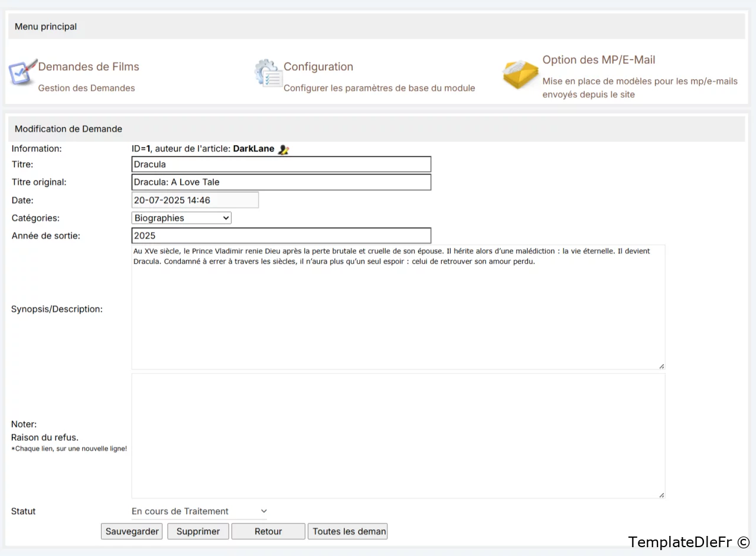This screenshot has height=556, width=756.
Task: Open the Statut dropdown
Action: point(199,511)
